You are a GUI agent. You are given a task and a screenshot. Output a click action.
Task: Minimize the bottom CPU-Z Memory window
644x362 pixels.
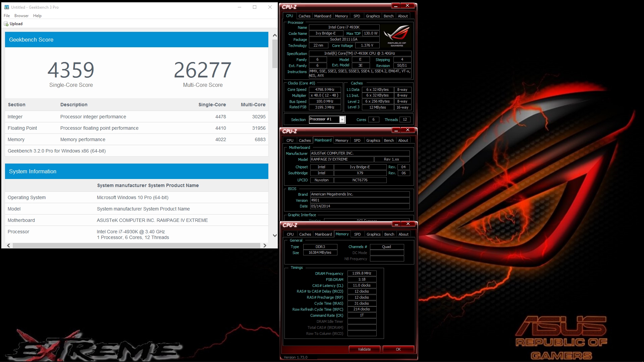tap(396, 224)
